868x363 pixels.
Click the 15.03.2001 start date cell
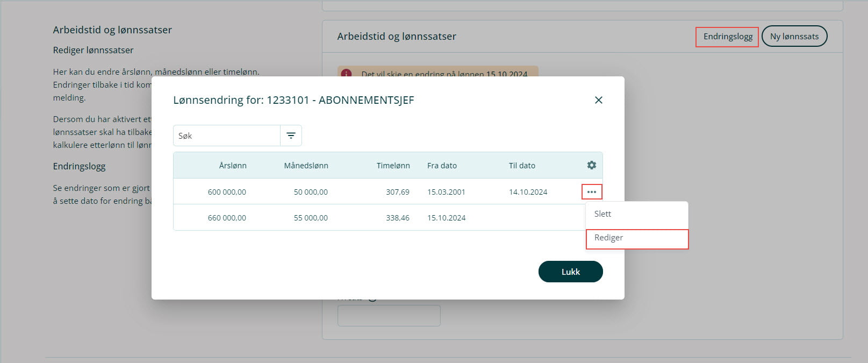[446, 192]
